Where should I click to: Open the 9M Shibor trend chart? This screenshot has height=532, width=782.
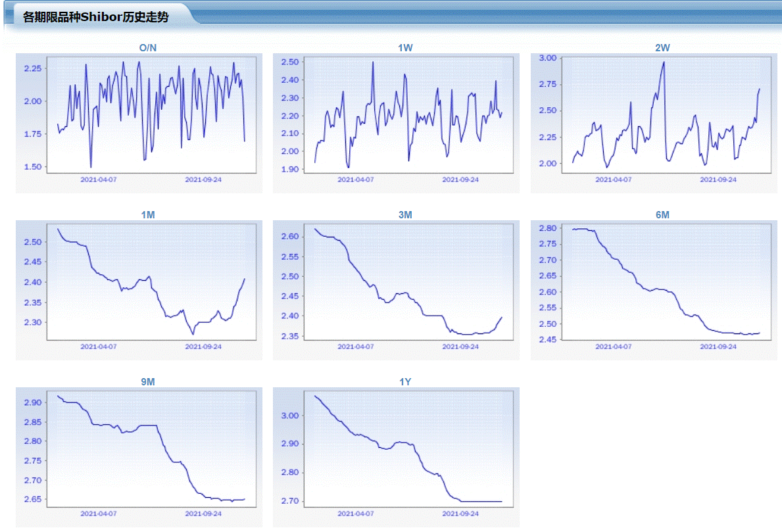(139, 457)
